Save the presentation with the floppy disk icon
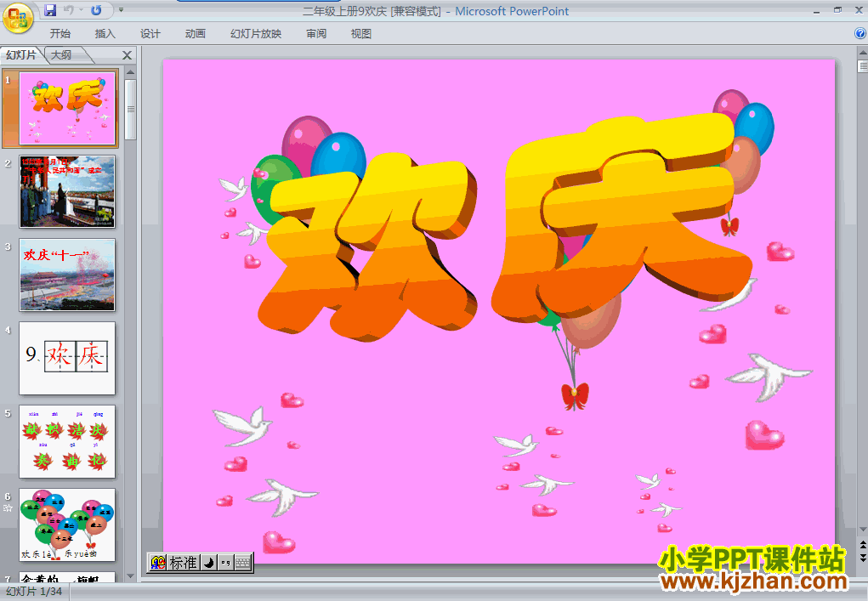Image resolution: width=868 pixels, height=601 pixels. point(50,10)
